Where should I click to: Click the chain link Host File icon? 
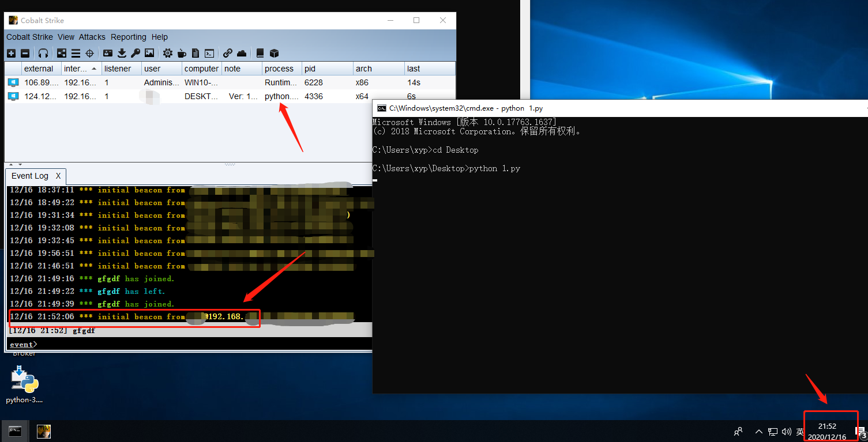pyautogui.click(x=228, y=53)
